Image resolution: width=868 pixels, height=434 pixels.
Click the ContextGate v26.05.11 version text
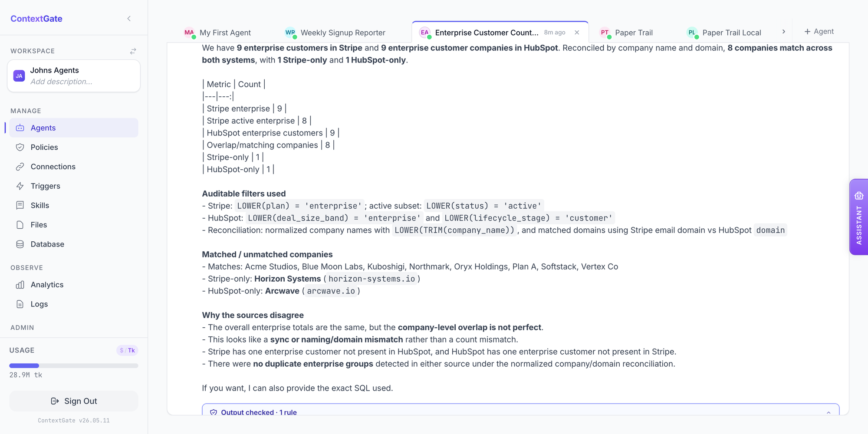[74, 421]
